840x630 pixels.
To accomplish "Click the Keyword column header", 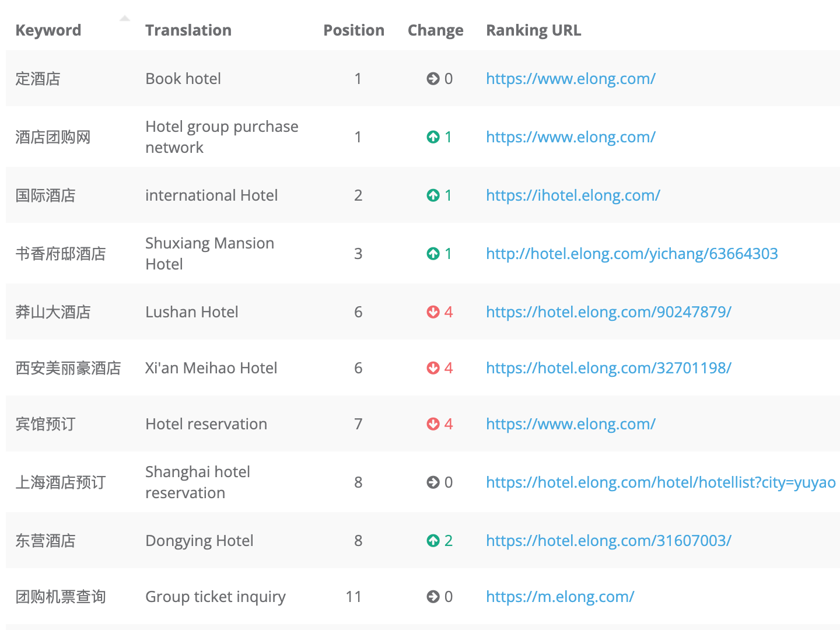I will click(x=48, y=31).
